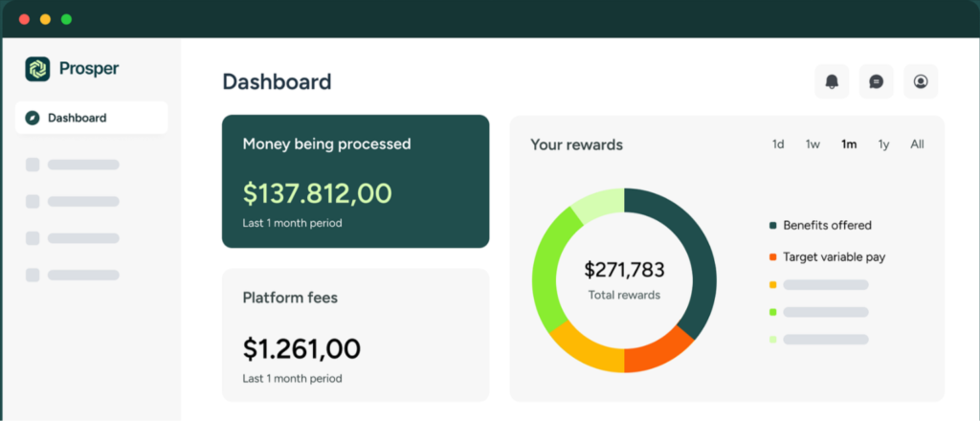Select the 1y time range
980x421 pixels.
point(883,144)
